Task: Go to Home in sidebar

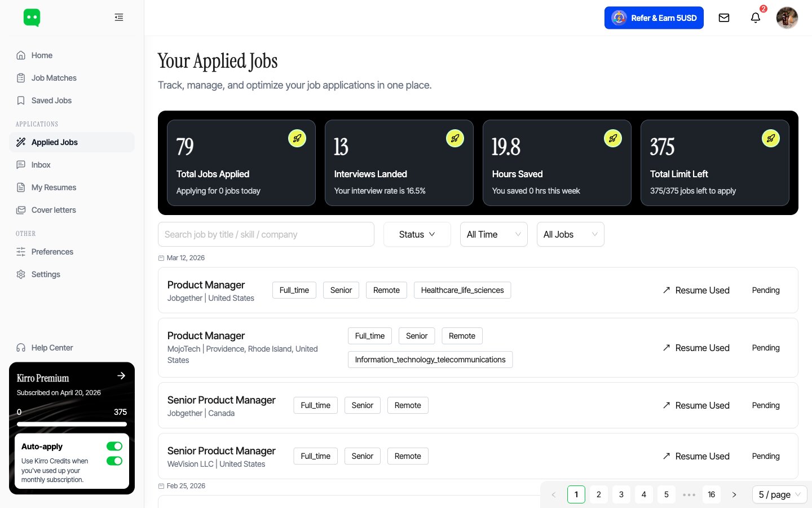Action: point(72,55)
